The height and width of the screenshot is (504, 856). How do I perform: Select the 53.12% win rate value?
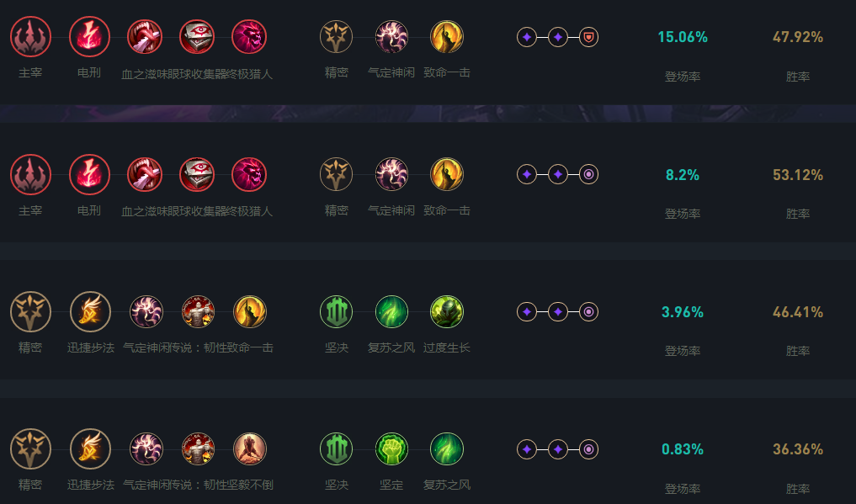tap(797, 175)
